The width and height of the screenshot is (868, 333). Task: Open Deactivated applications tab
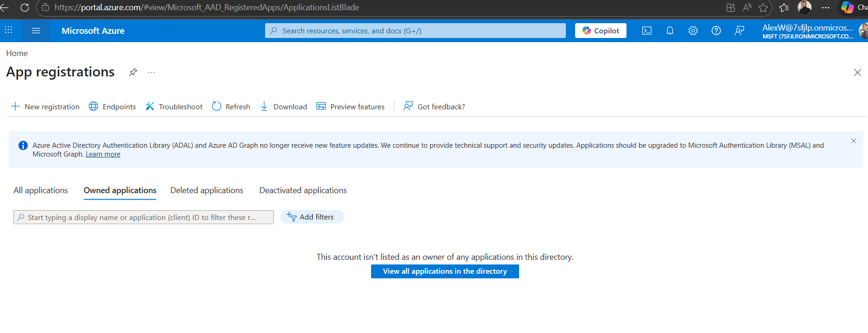pos(303,190)
